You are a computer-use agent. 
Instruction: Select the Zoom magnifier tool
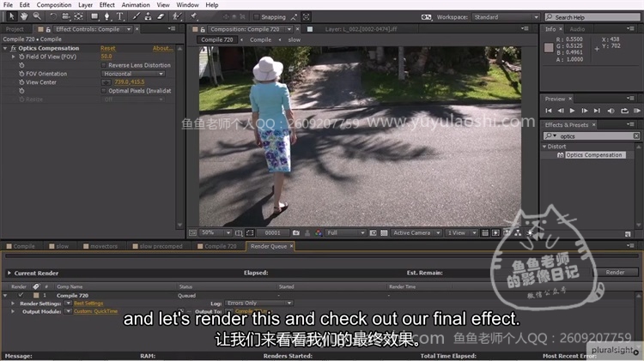[x=37, y=16]
